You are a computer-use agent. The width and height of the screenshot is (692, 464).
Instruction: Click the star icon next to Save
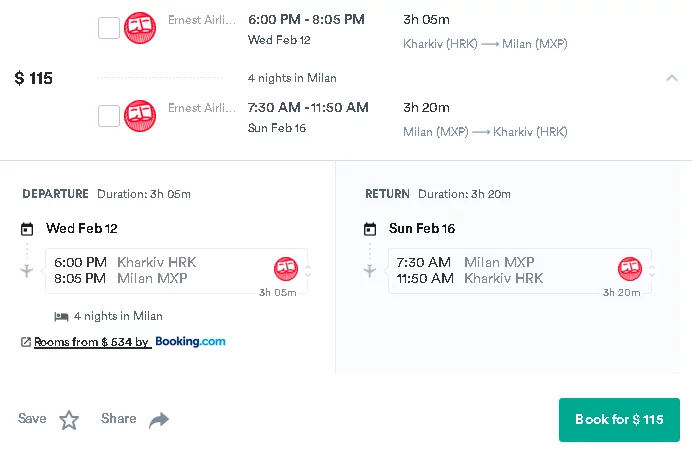pyautogui.click(x=69, y=420)
